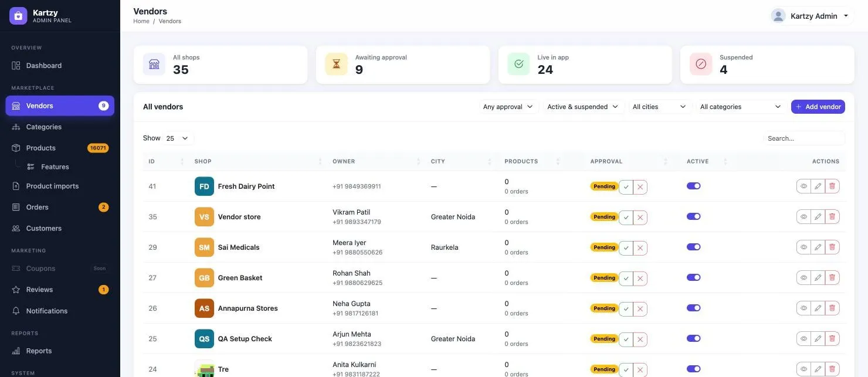Delete Fresh Dairy Point trash icon
The width and height of the screenshot is (868, 377).
832,186
